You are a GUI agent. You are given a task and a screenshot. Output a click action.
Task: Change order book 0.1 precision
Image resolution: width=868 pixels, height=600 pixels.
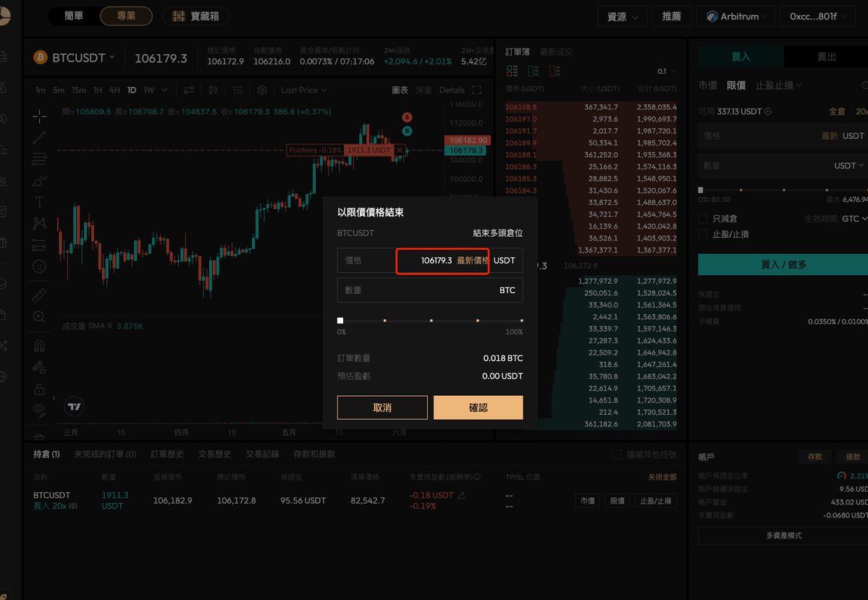coord(666,71)
